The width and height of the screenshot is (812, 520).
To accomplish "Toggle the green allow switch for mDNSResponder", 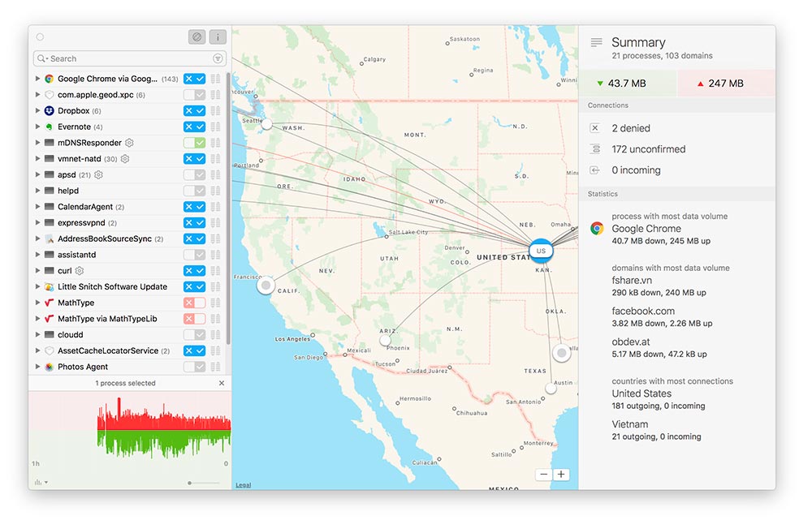I will click(194, 143).
